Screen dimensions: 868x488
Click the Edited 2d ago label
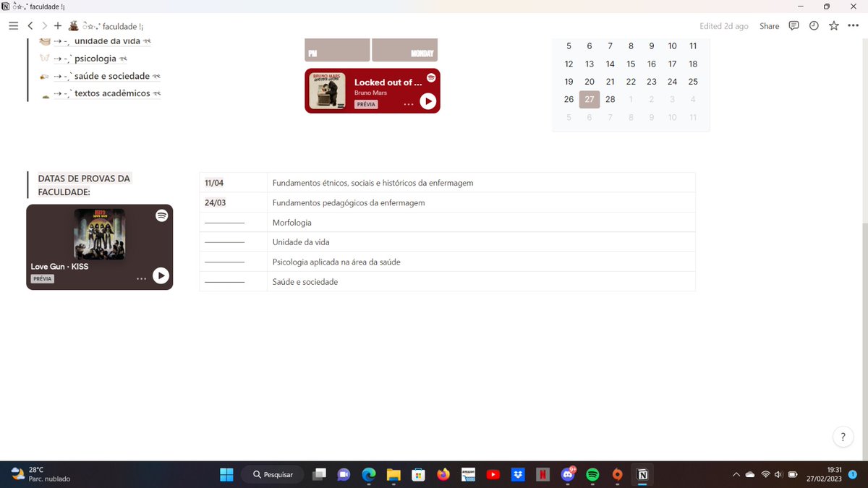click(x=724, y=26)
